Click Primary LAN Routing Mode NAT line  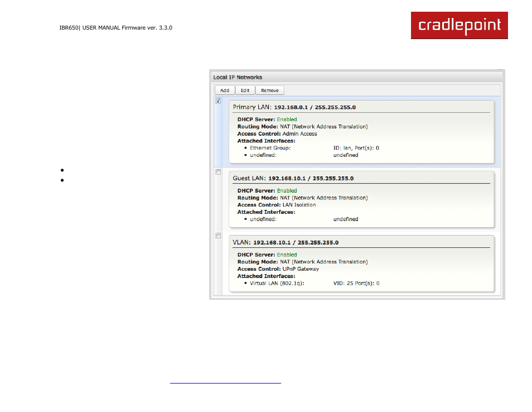(302, 127)
